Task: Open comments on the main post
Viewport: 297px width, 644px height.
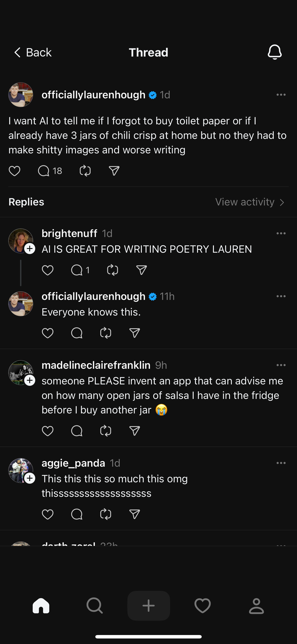Action: [x=44, y=171]
